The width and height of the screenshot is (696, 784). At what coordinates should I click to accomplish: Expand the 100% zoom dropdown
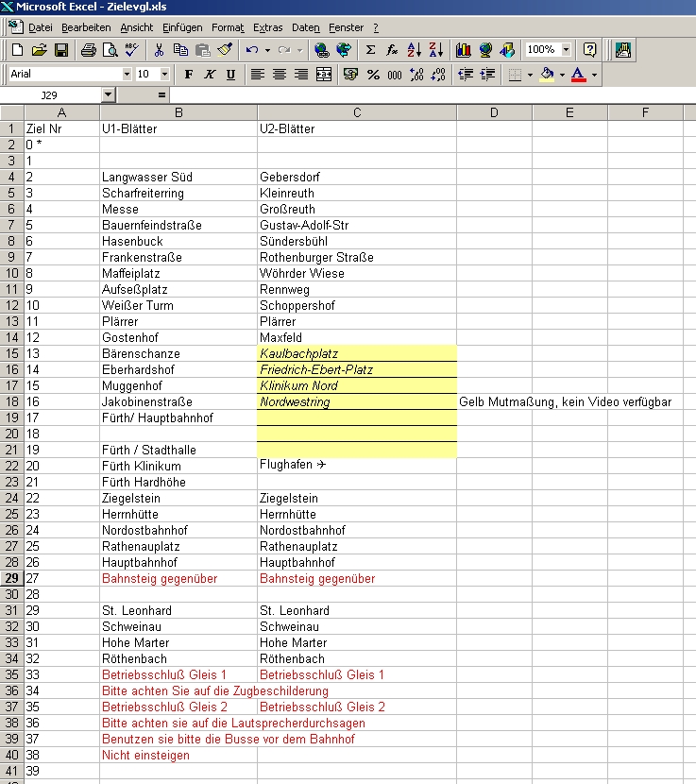[x=566, y=50]
